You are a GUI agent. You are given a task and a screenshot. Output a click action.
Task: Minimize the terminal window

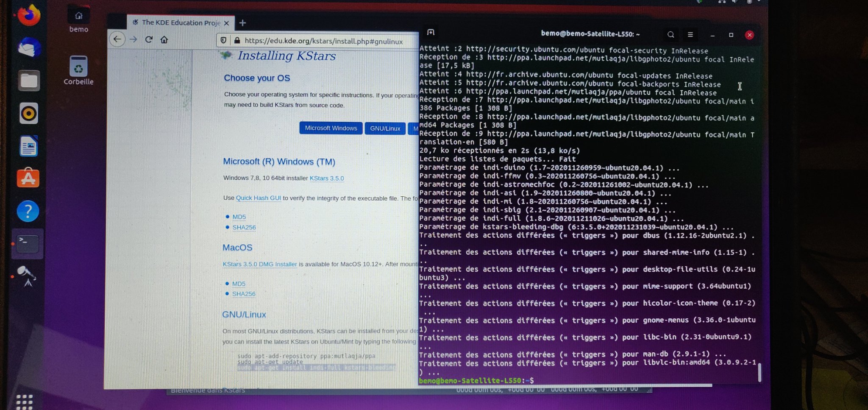click(712, 35)
